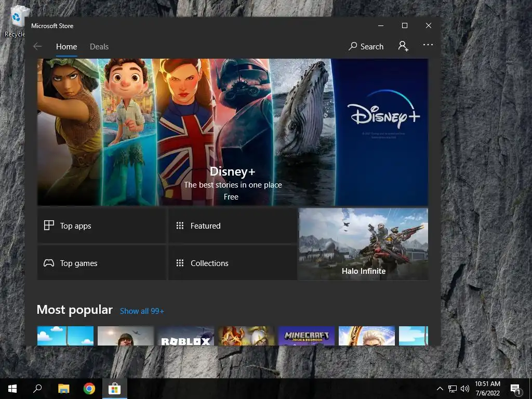The image size is (532, 399).
Task: Open the Collections tile
Action: [x=233, y=263]
